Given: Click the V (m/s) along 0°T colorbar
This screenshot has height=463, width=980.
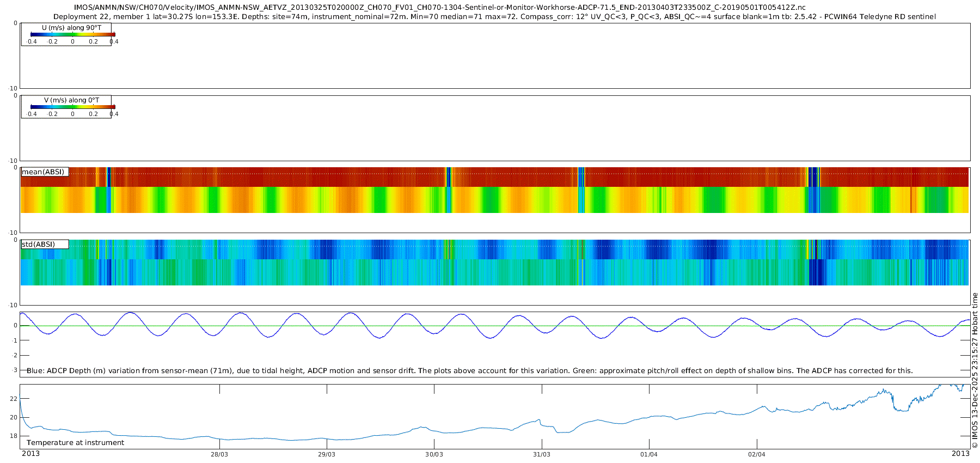Looking at the screenshot, I should (x=72, y=107).
